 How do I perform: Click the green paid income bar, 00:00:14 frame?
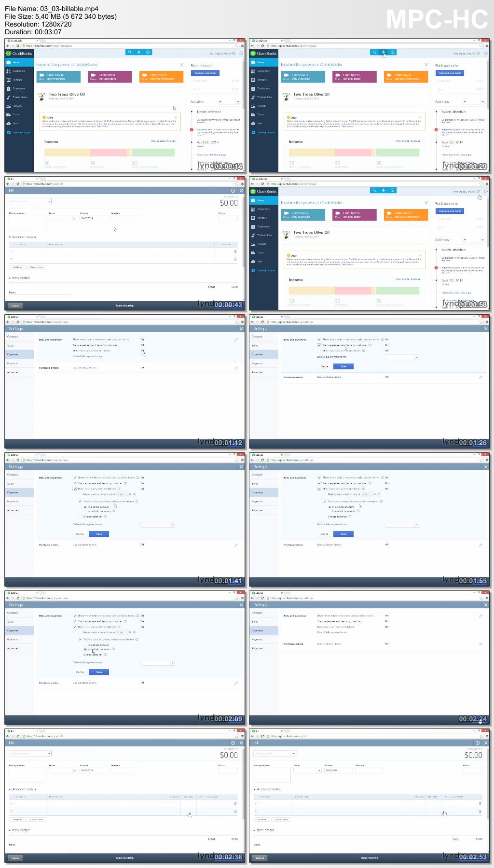(153, 152)
